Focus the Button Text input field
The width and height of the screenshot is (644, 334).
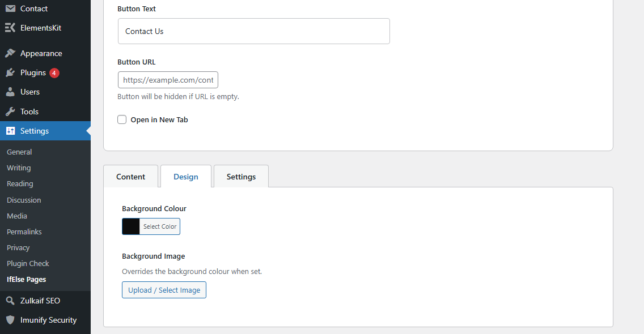click(253, 31)
